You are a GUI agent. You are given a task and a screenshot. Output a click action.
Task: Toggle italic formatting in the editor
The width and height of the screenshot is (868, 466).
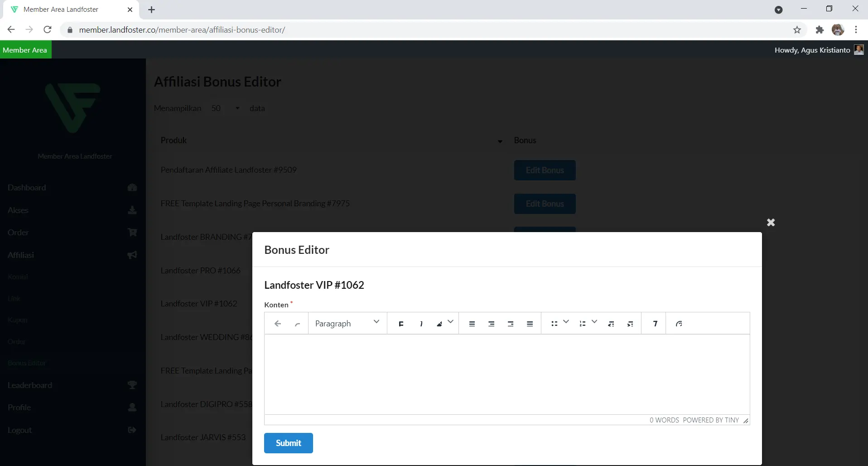point(421,324)
